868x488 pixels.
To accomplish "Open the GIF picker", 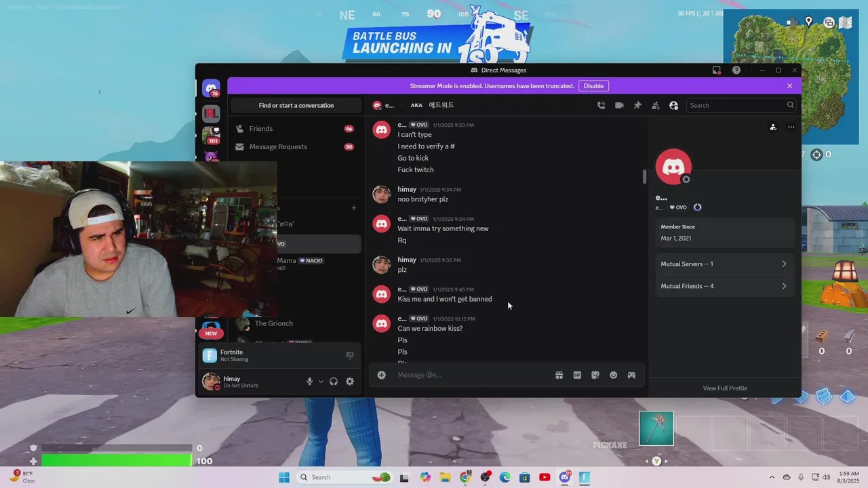I will tap(577, 375).
